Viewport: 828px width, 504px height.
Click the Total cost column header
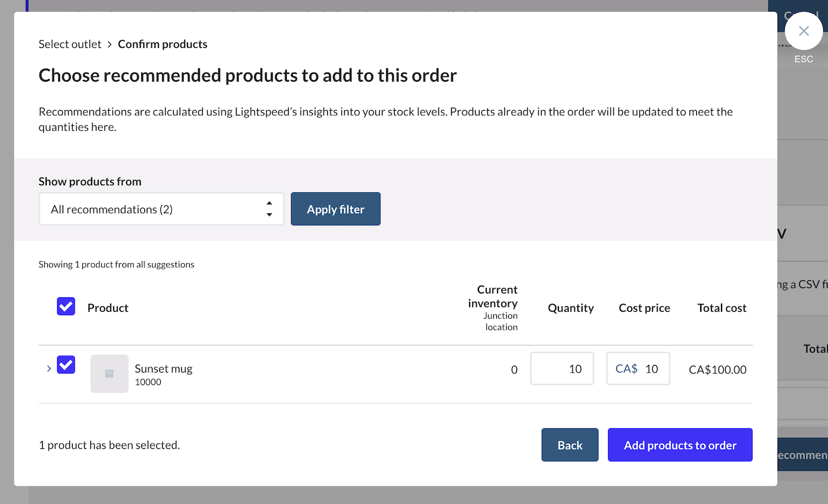722,308
